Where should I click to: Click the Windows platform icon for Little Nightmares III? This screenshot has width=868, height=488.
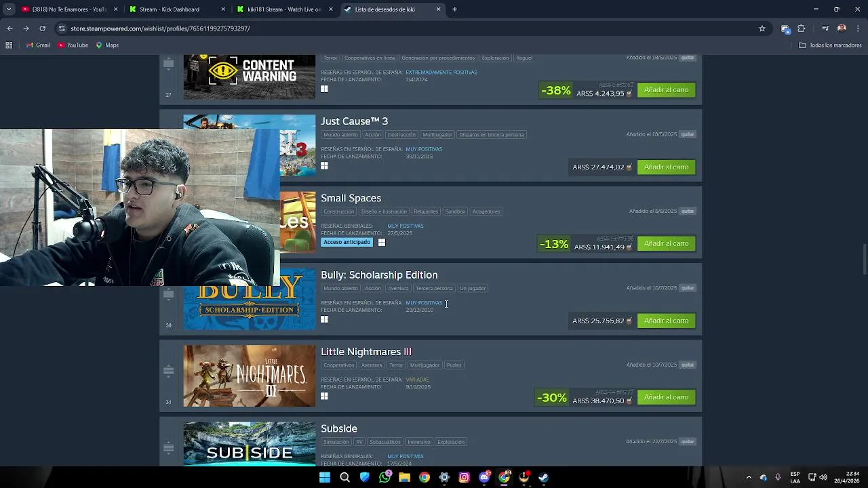(x=324, y=396)
